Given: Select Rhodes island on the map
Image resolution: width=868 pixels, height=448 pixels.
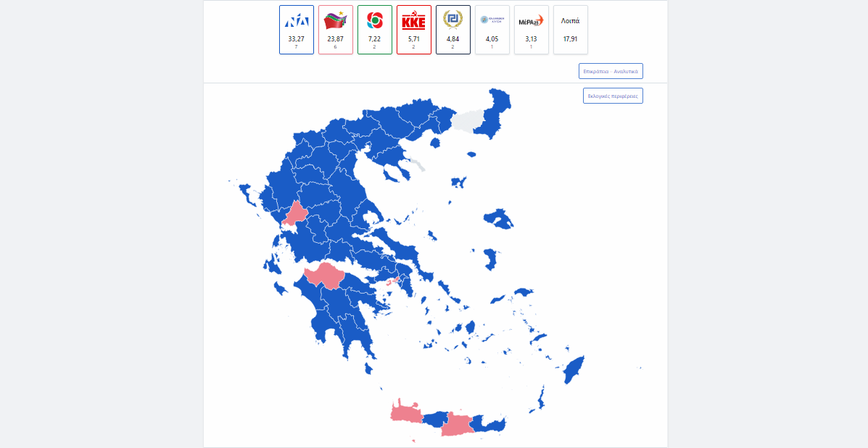Looking at the screenshot, I should tap(575, 370).
